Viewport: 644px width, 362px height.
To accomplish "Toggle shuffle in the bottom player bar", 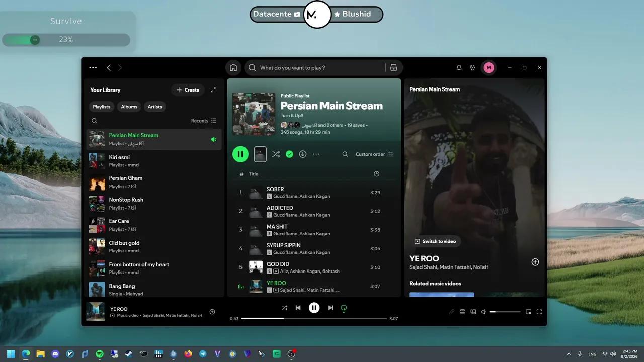I will coord(284,308).
